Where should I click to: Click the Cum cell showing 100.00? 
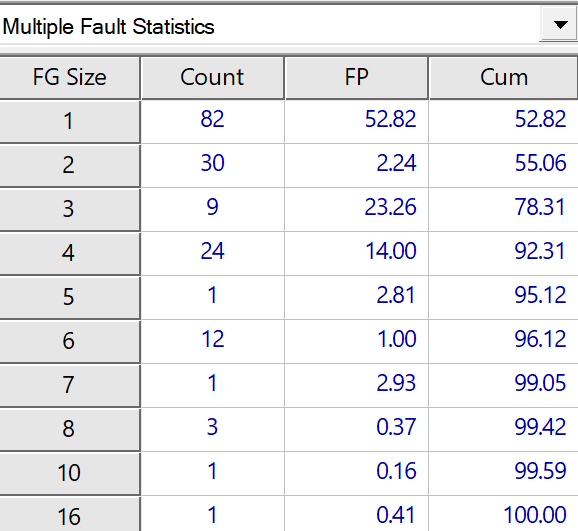click(504, 514)
